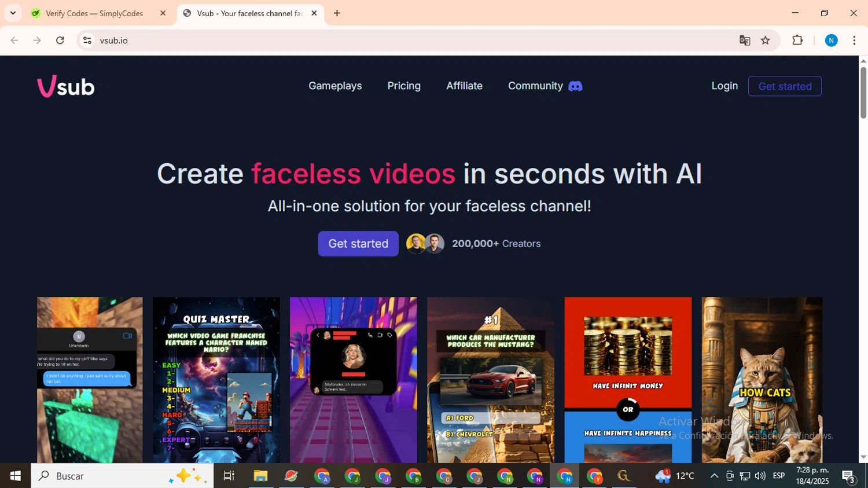
Task: Click the 200,000+ Creators text
Action: tap(496, 244)
